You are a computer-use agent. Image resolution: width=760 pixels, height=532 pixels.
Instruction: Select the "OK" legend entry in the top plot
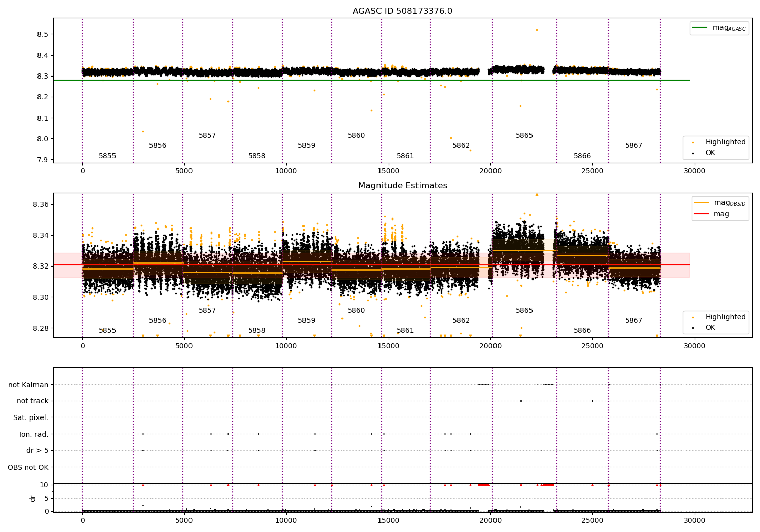point(704,153)
